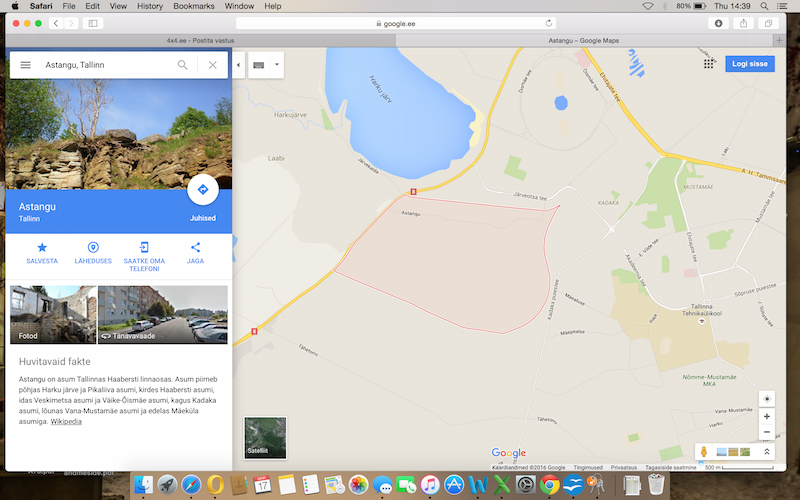Share the place using Jaga icon
This screenshot has width=800, height=500.
195,248
